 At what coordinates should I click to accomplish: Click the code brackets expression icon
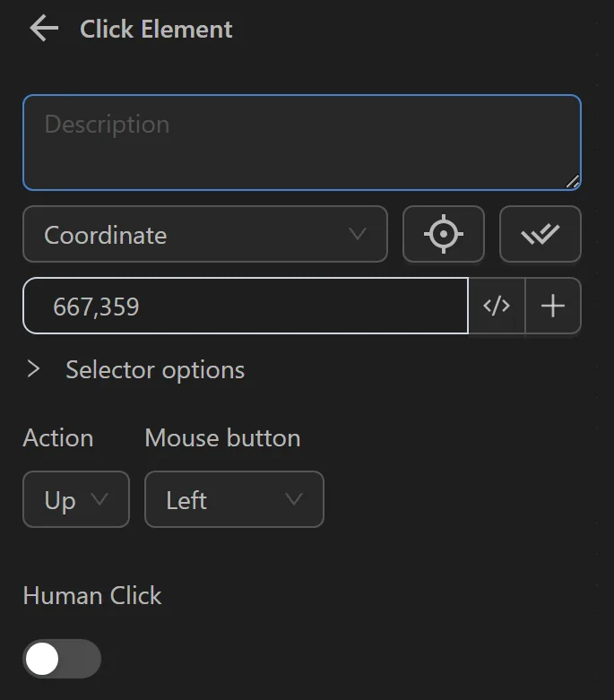(497, 307)
